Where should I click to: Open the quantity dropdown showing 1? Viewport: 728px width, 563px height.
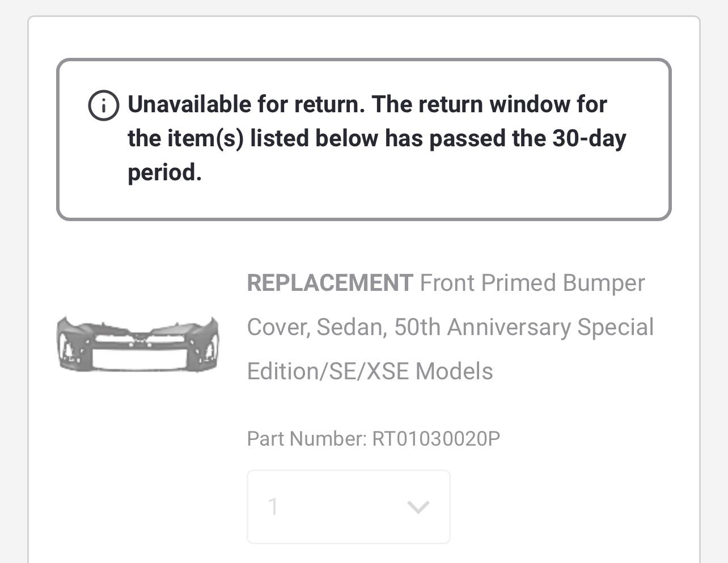click(348, 506)
